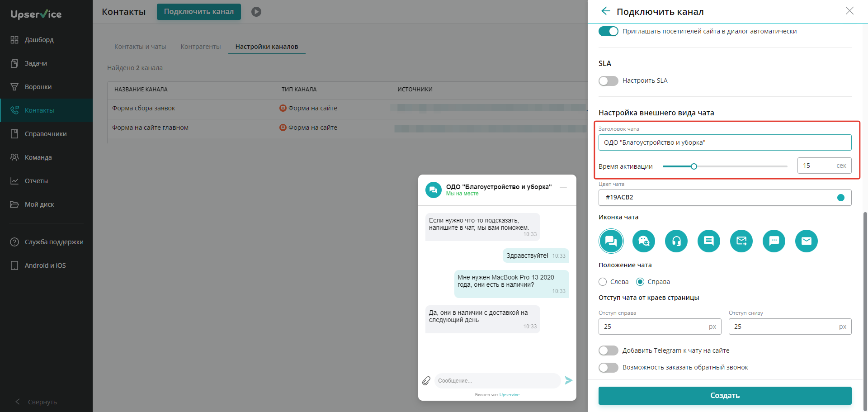This screenshot has height=412, width=868.
Task: Go back using the left arrow icon
Action: click(x=606, y=11)
